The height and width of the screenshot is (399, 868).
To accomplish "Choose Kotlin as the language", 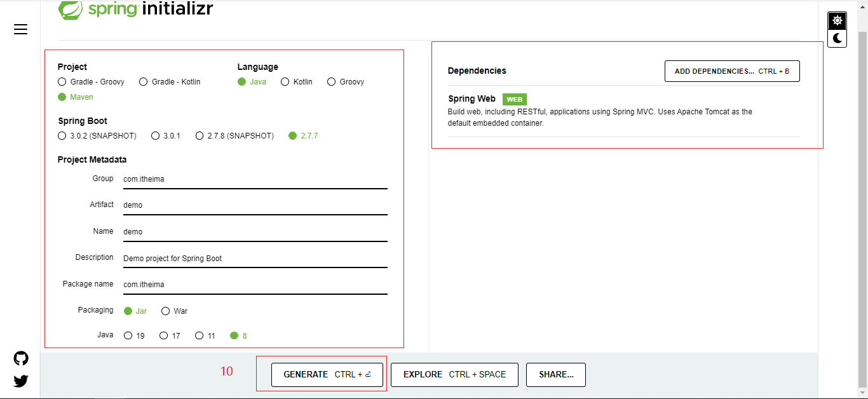I will coord(285,82).
